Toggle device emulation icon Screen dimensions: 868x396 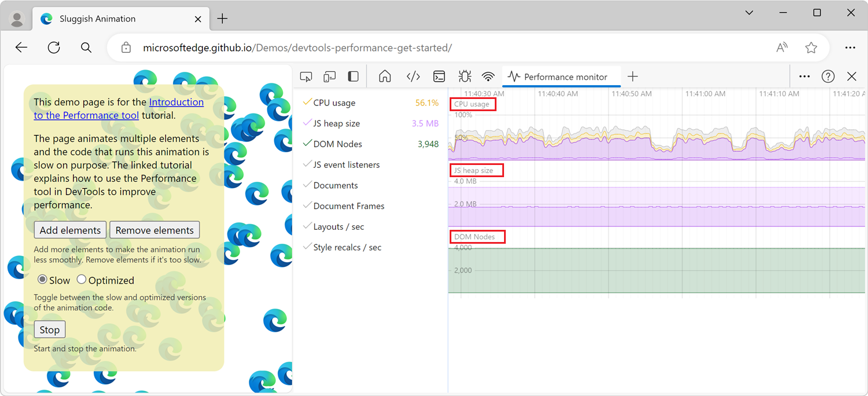pyautogui.click(x=330, y=76)
